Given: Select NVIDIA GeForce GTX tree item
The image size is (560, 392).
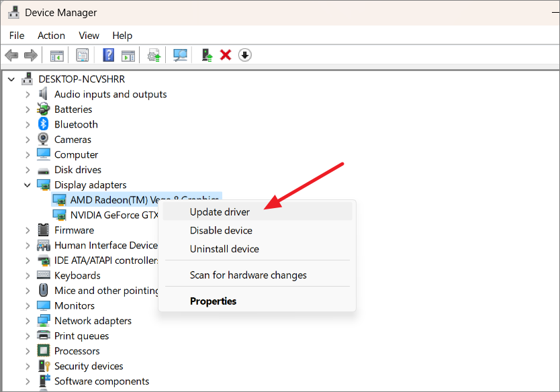Looking at the screenshot, I should (x=114, y=215).
